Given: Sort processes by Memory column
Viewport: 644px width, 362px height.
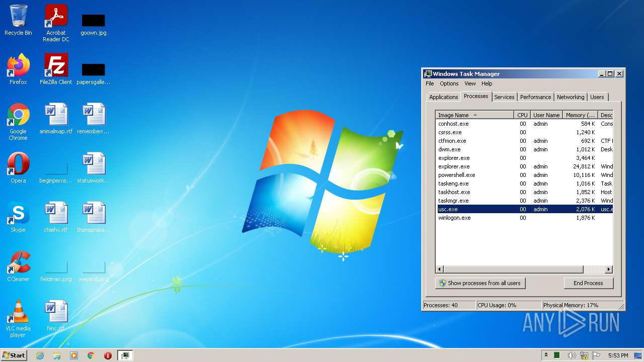Looking at the screenshot, I should point(580,115).
